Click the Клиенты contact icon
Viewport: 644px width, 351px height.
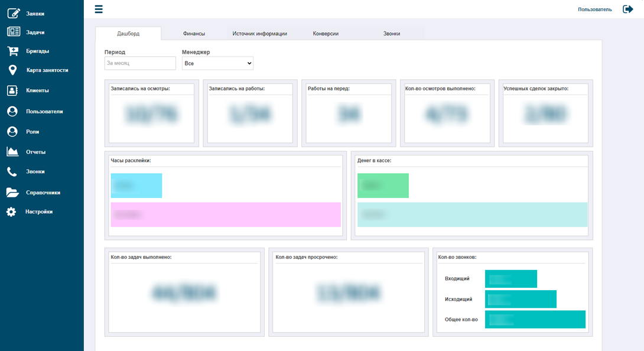12,90
